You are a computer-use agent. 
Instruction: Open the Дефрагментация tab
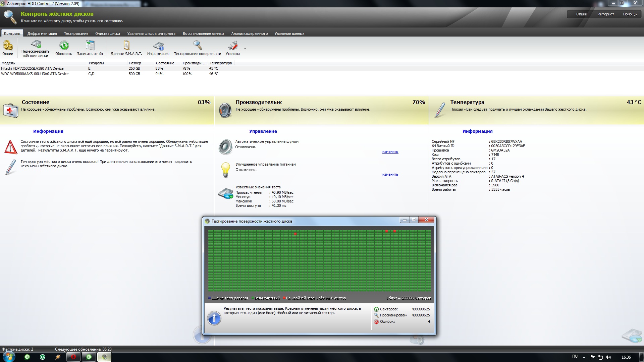pos(42,34)
